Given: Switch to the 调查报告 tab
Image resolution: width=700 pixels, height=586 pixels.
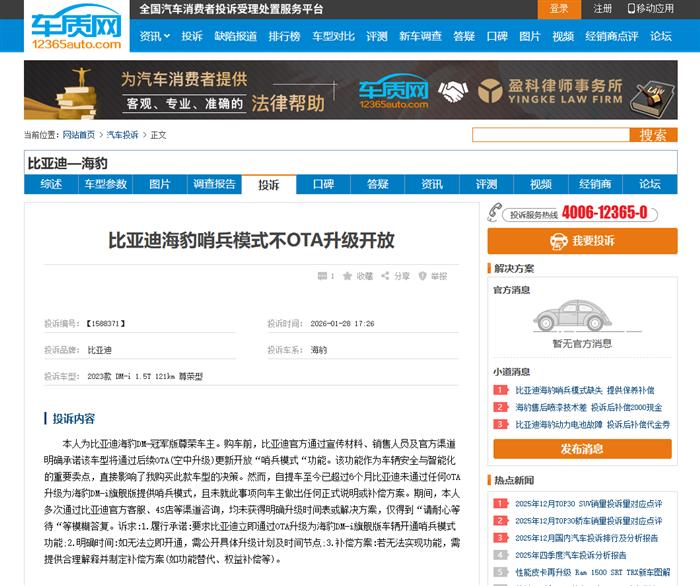Looking at the screenshot, I should pos(214,184).
